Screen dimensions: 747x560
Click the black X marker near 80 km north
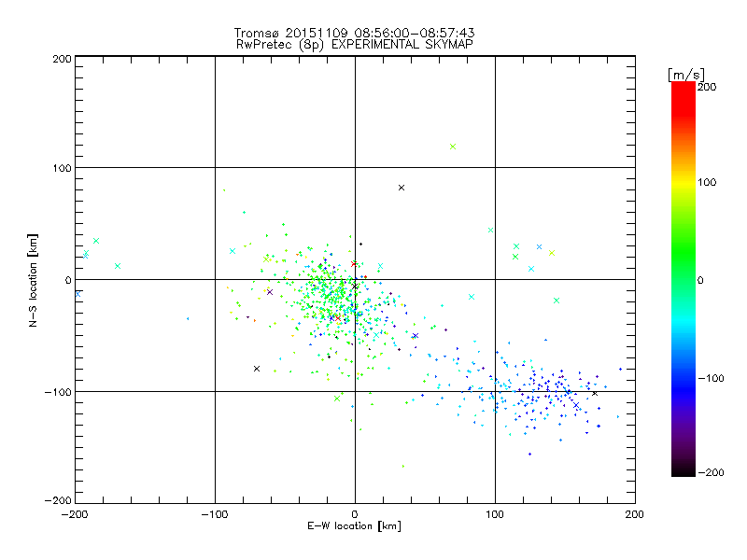(402, 188)
